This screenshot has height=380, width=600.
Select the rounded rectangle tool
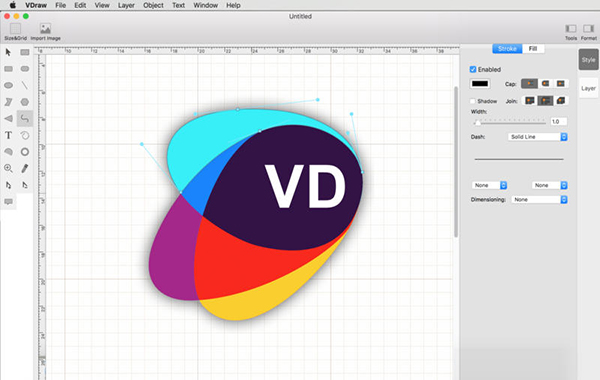(x=25, y=69)
